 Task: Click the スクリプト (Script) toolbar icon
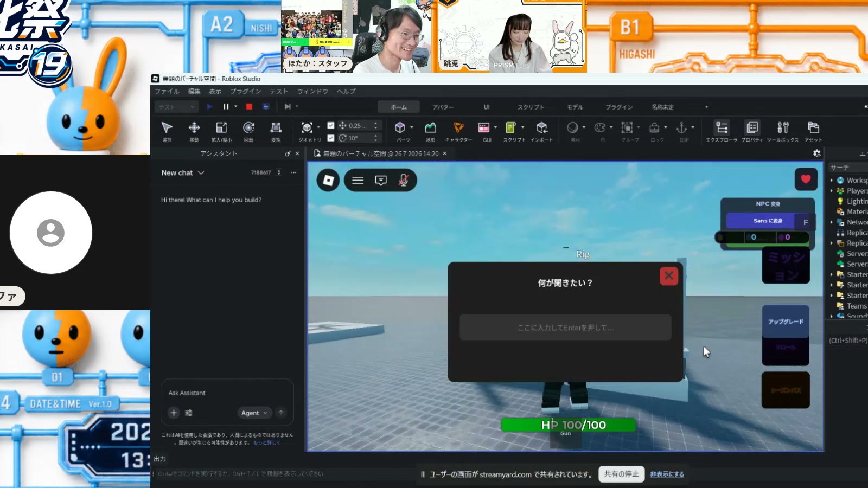coord(510,128)
